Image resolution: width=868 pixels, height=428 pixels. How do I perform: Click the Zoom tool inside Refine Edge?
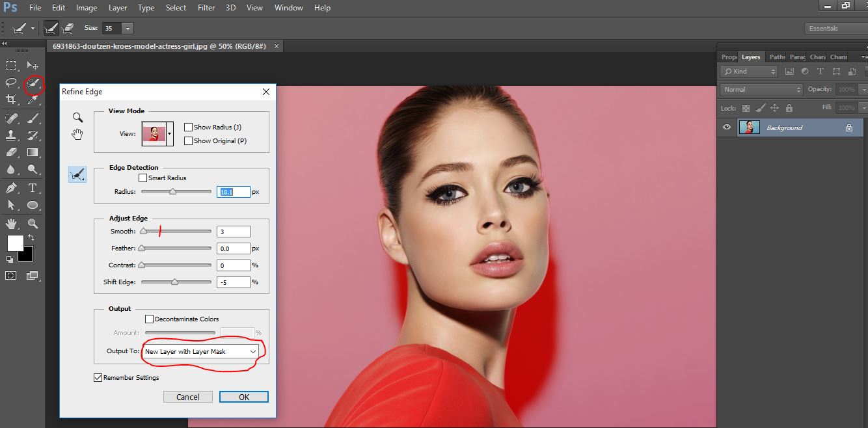(x=77, y=118)
